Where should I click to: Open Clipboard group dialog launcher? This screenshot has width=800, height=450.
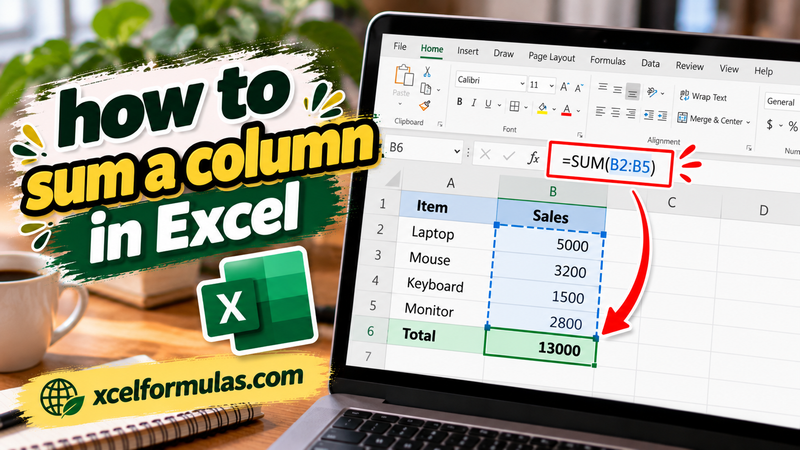pos(439,124)
